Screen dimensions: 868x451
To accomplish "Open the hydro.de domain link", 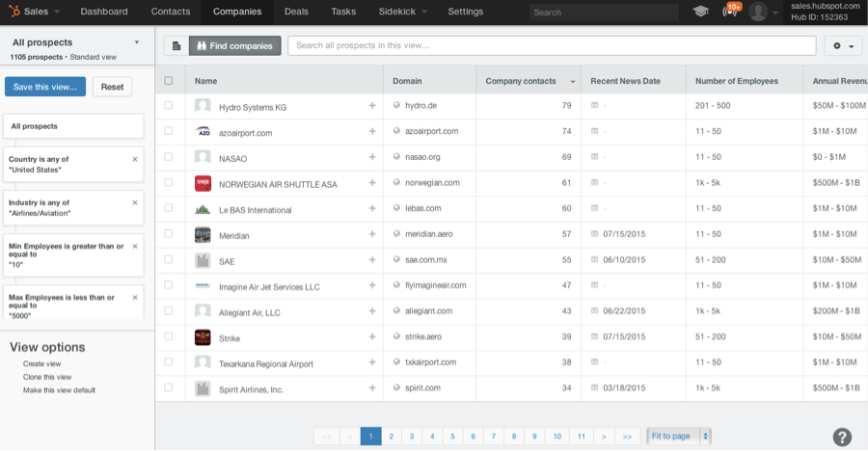I will (x=420, y=106).
